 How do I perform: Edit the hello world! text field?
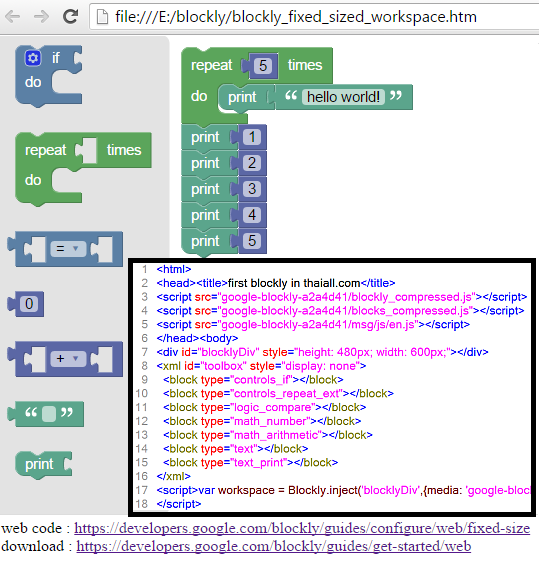tap(343, 97)
